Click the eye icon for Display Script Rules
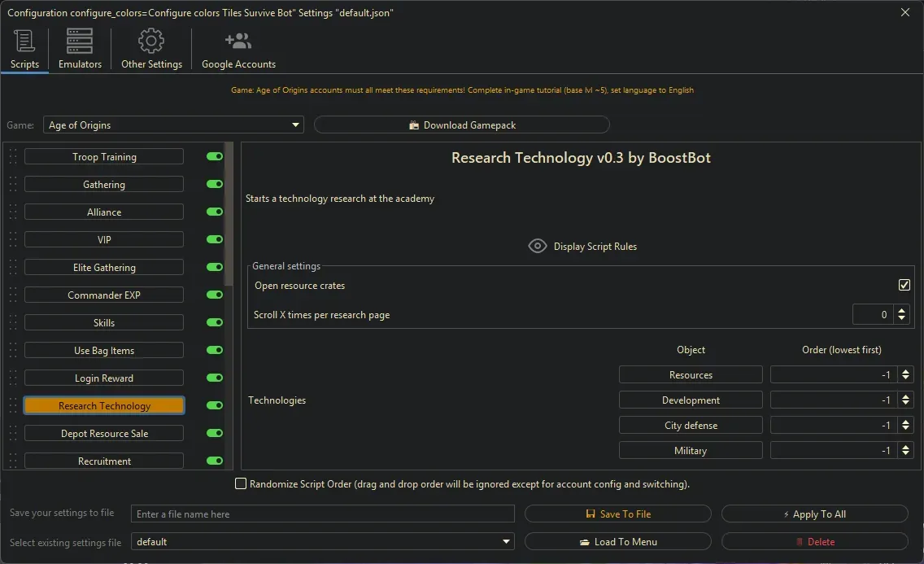Image resolution: width=924 pixels, height=564 pixels. pyautogui.click(x=537, y=245)
